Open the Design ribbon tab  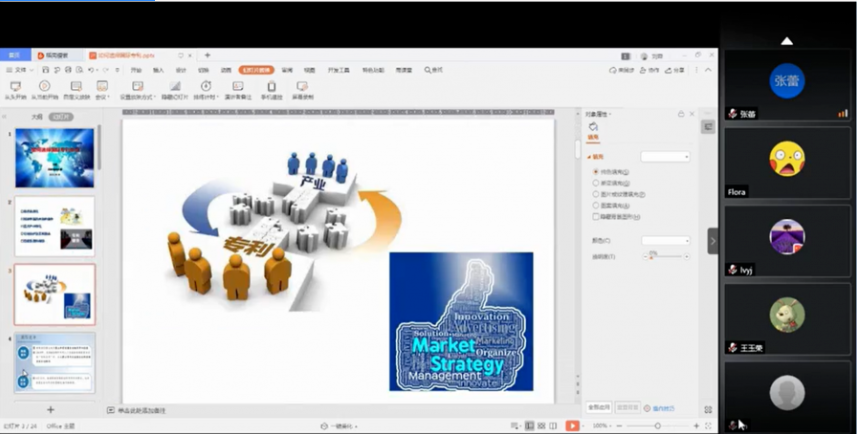(181, 71)
